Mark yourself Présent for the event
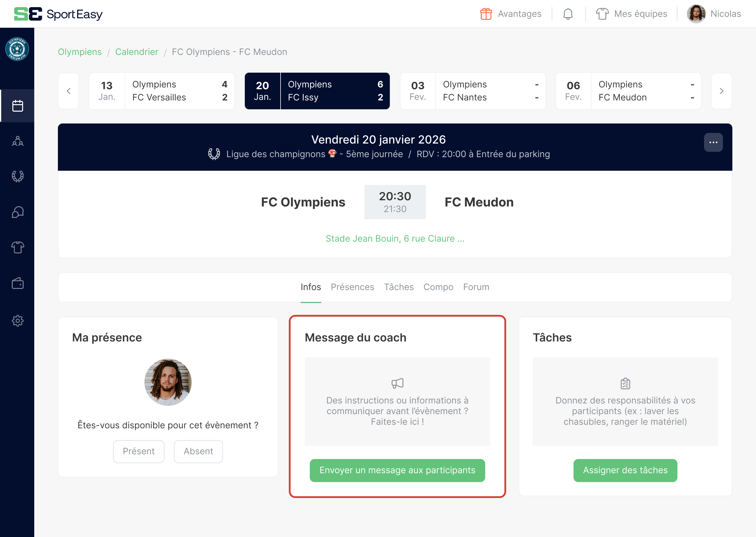Viewport: 756px width, 537px height. click(x=139, y=451)
